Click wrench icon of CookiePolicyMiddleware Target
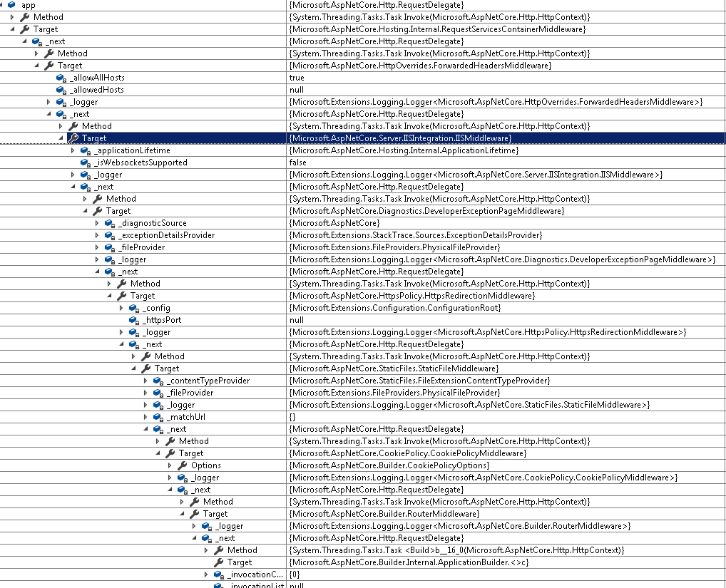 pos(170,453)
